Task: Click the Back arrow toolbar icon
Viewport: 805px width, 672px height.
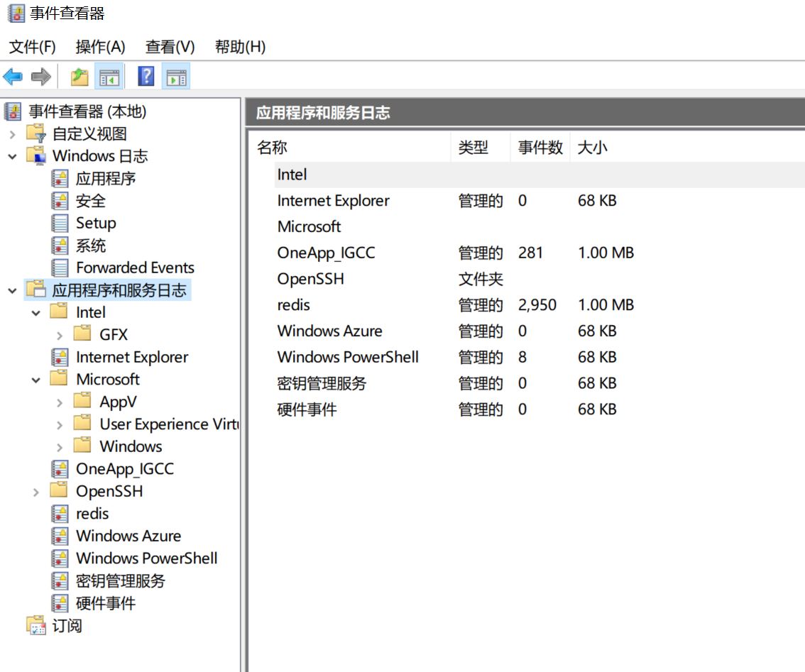Action: pos(13,77)
